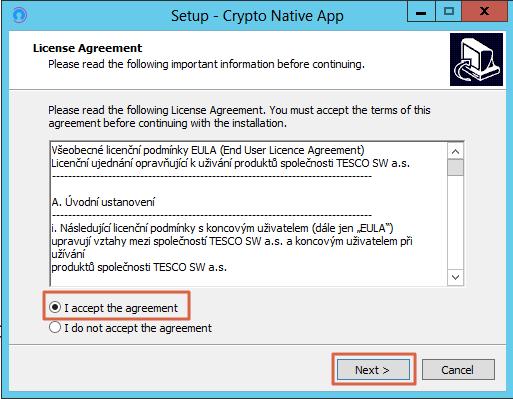Click inside the license agreement text box
Screen dimensions: 513x399
(x=248, y=213)
